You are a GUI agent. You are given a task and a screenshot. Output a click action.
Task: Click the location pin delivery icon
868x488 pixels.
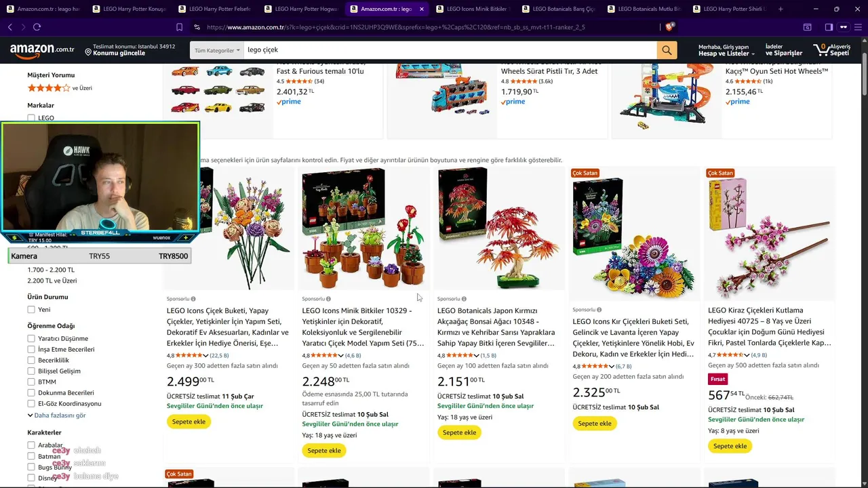point(88,52)
